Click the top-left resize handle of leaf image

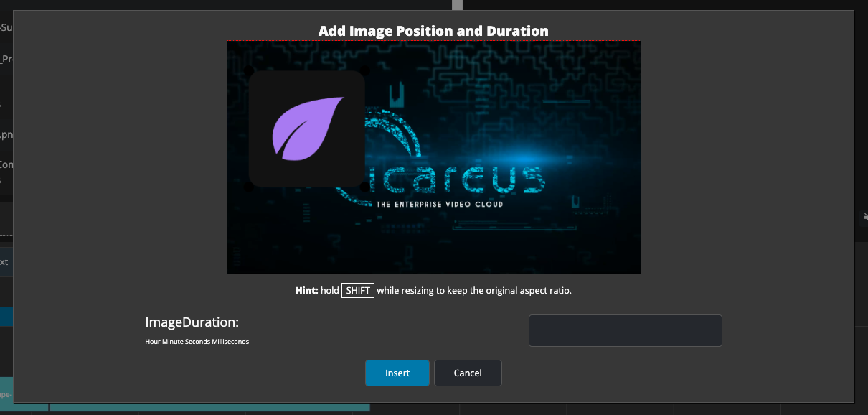tap(249, 70)
